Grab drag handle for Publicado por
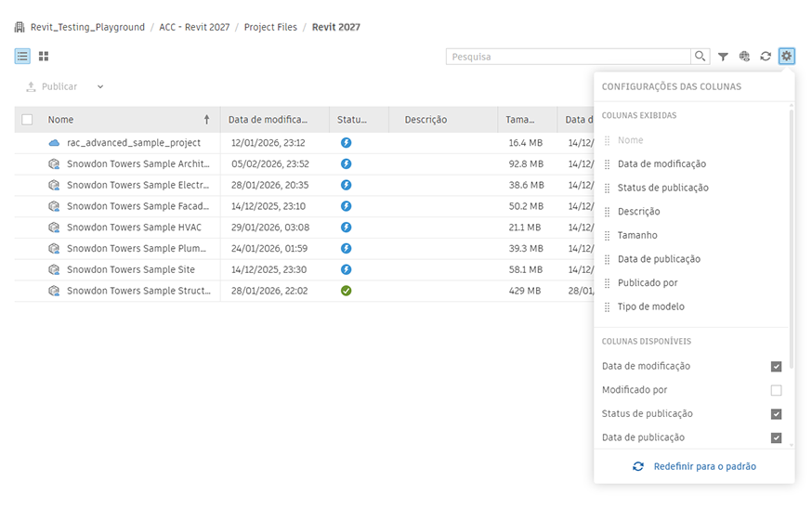This screenshot has height=508, width=812. [x=607, y=283]
